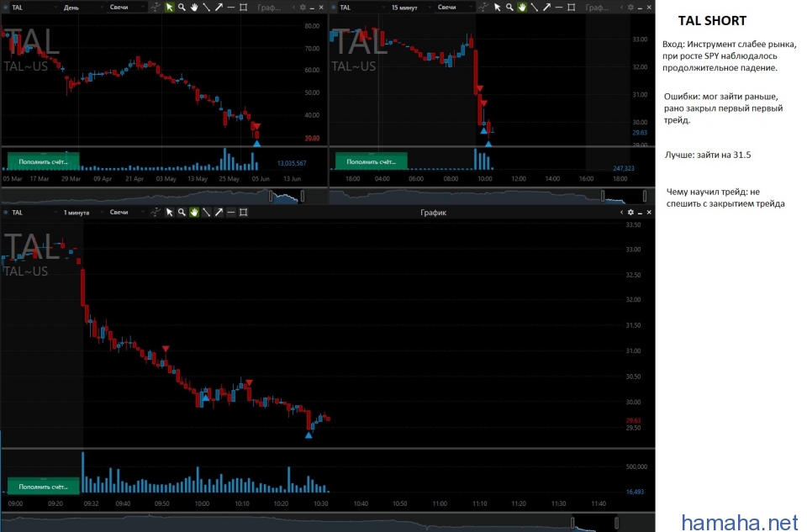
Task: Grab the right range handle under the daily chart
Action: click(303, 196)
